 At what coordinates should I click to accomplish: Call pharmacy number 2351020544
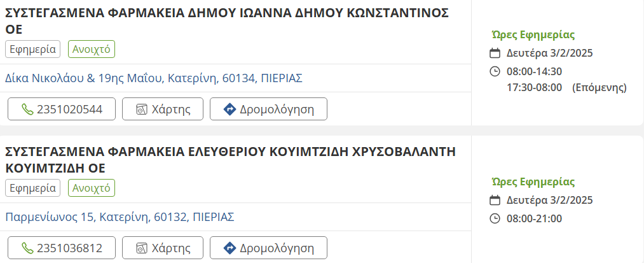pos(62,109)
